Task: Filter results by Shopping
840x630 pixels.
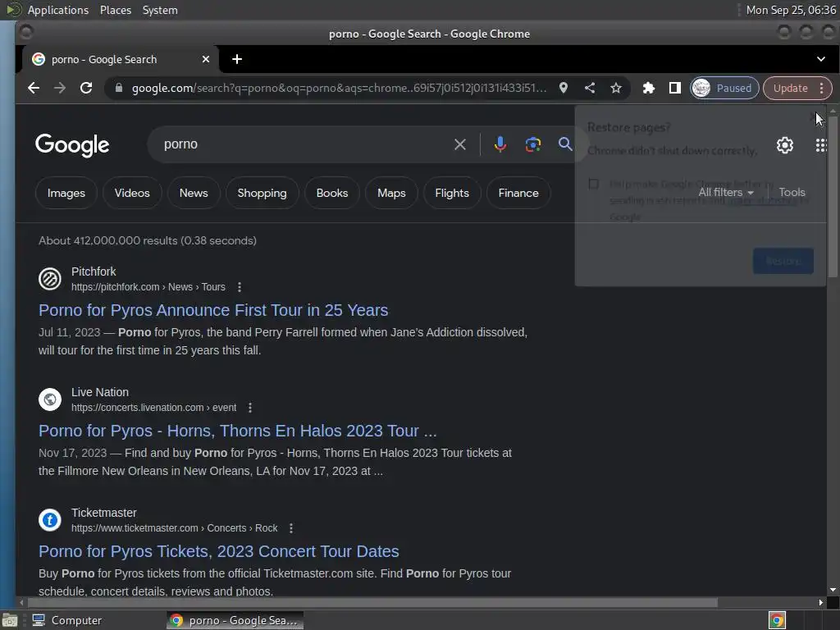Action: pyautogui.click(x=262, y=193)
